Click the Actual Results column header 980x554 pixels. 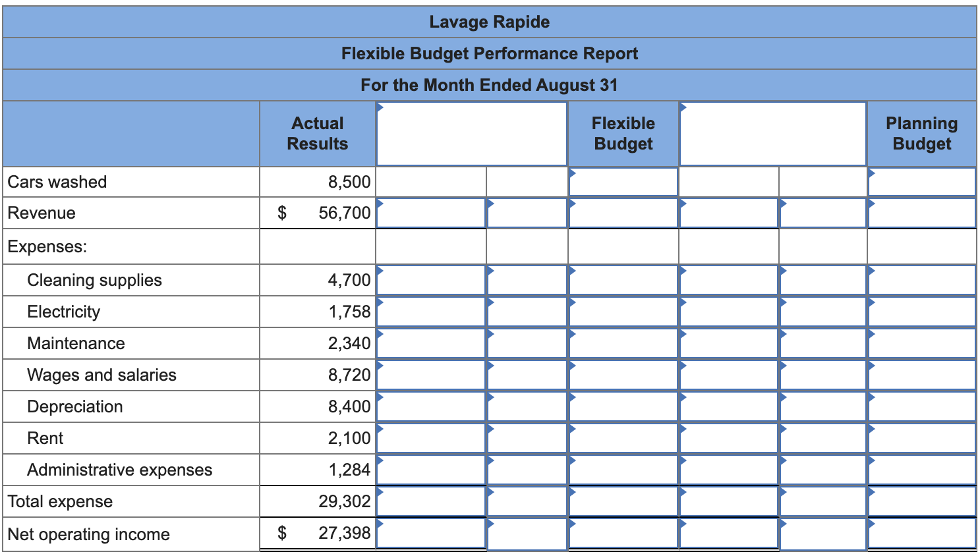[318, 132]
